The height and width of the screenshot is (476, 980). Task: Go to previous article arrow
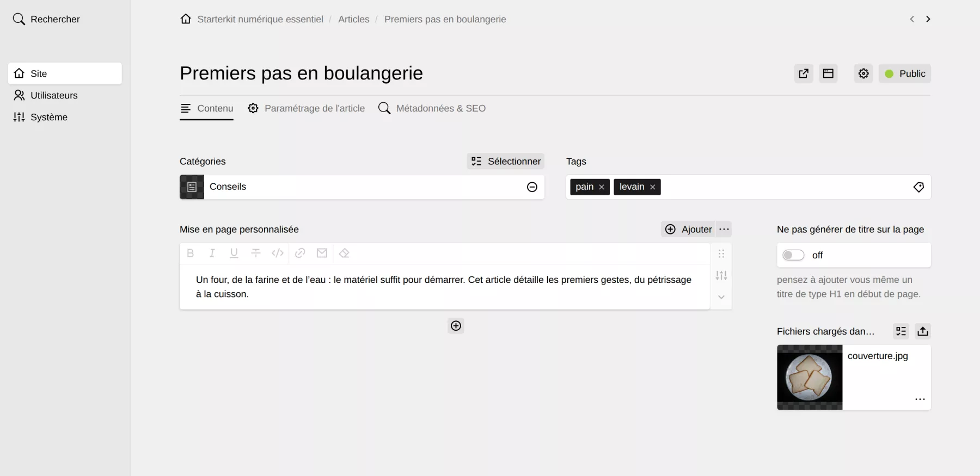[x=912, y=19]
